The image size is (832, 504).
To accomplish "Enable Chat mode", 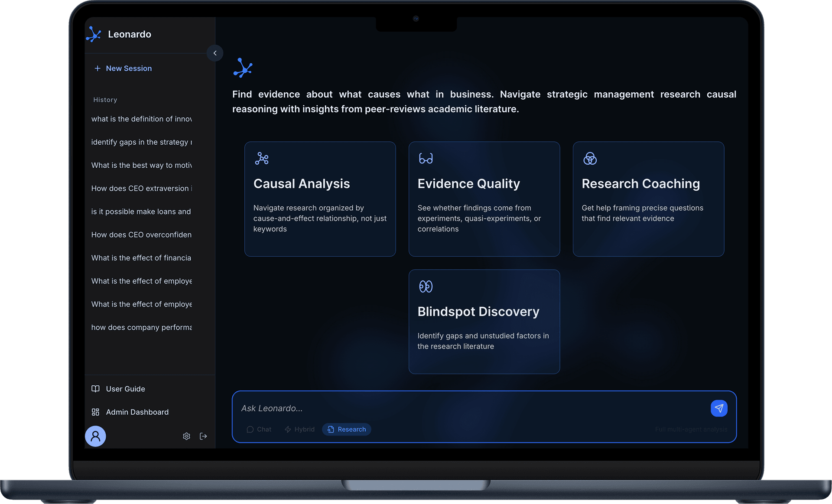I will click(259, 429).
